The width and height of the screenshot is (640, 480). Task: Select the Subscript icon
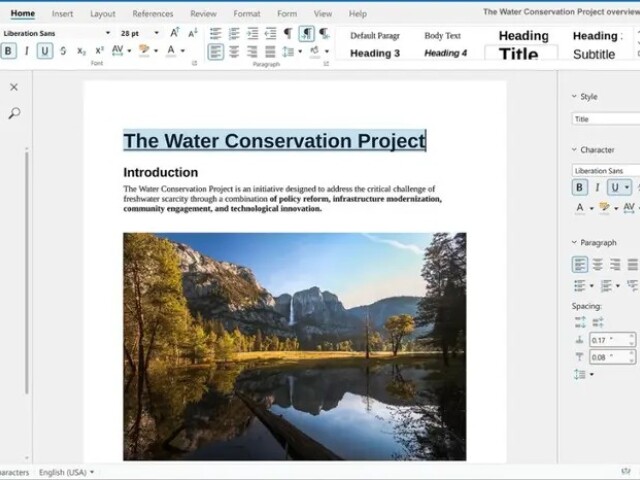click(x=81, y=51)
